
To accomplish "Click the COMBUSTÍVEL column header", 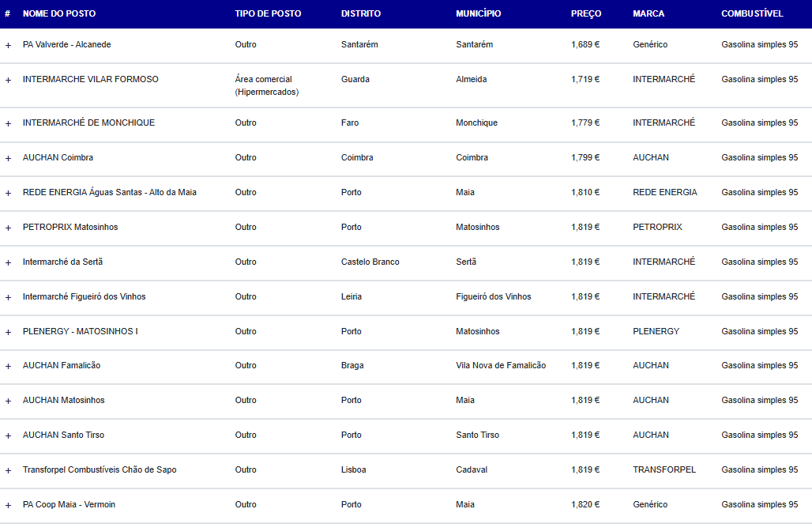I will [752, 13].
